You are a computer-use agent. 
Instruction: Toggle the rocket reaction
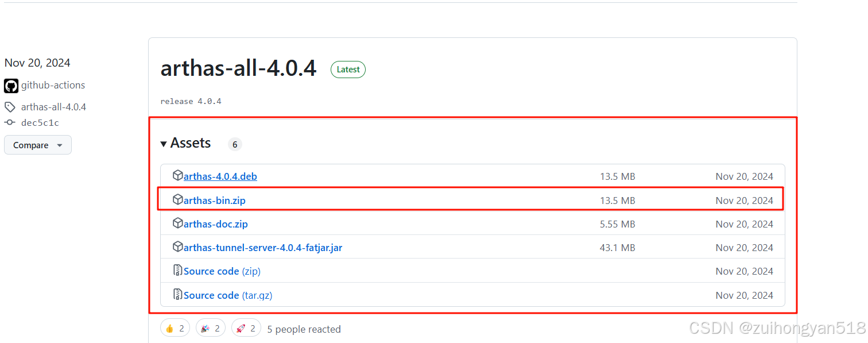246,328
